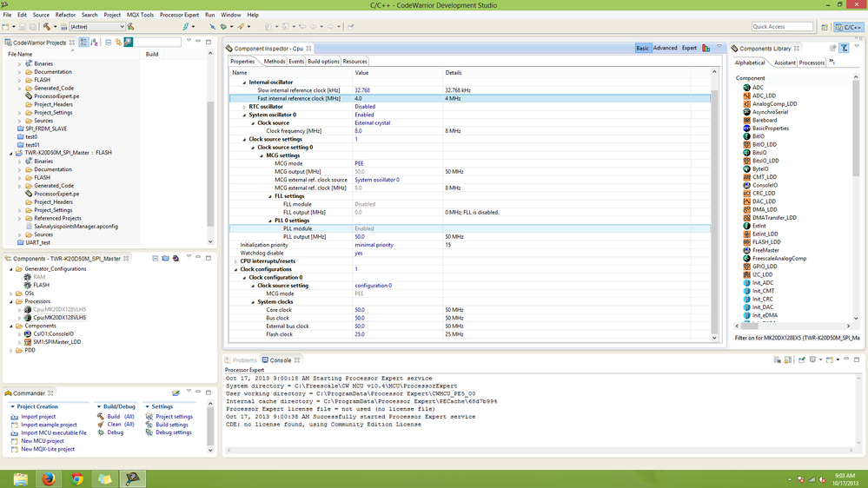Screen dimensions: 868x488
Task: Click the CodeWarrior Projects filter text field
Action: point(157,42)
